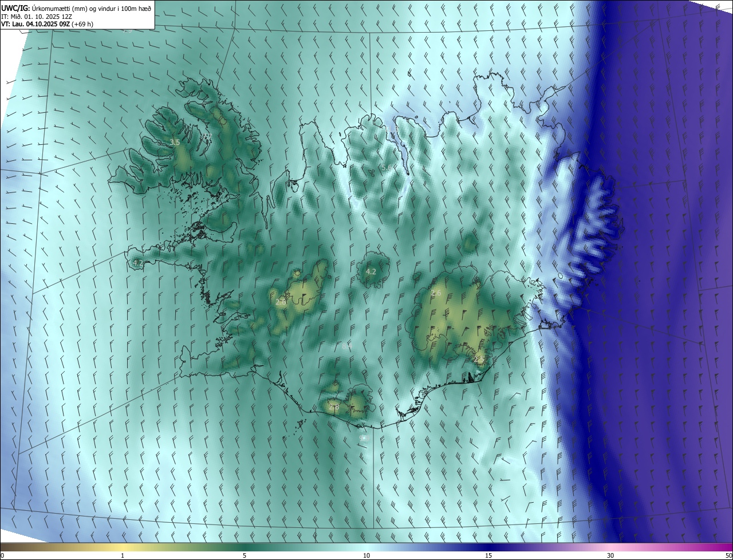Click the "VT: Lau. 04.10.2025 09Z (+69 h)" line
This screenshot has height=560, width=733.
coord(48,24)
